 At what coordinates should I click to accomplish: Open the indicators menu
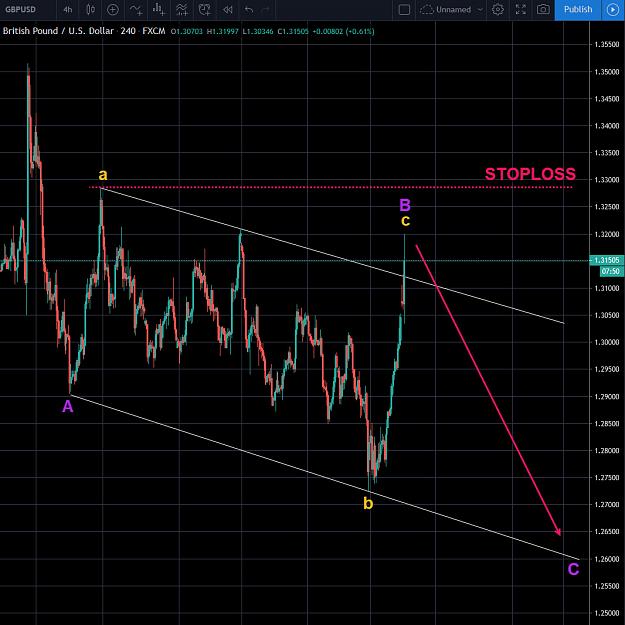click(x=136, y=10)
